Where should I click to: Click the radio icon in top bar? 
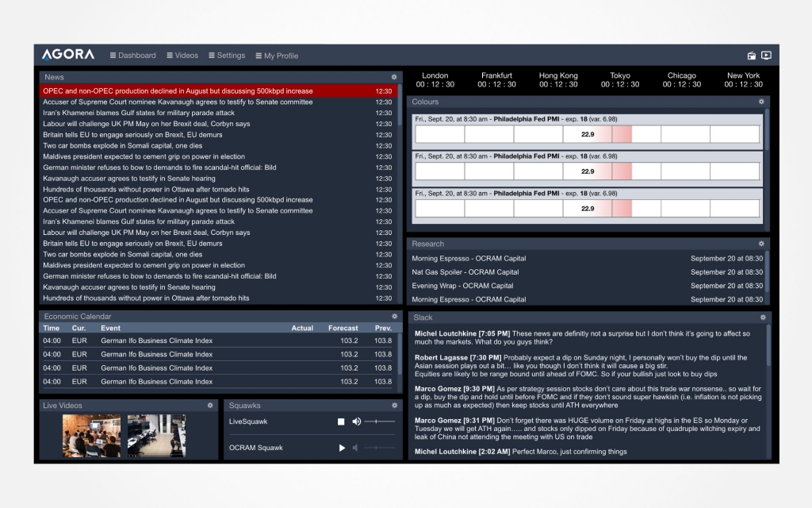click(x=752, y=56)
